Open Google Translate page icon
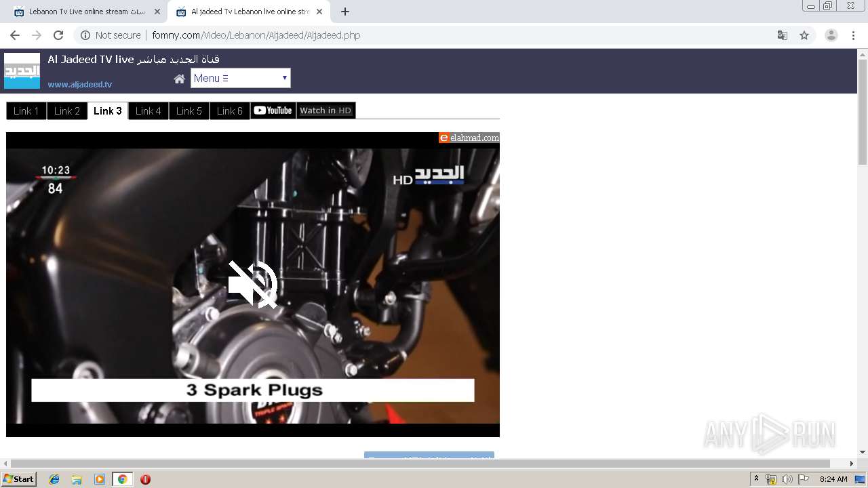 tap(782, 35)
